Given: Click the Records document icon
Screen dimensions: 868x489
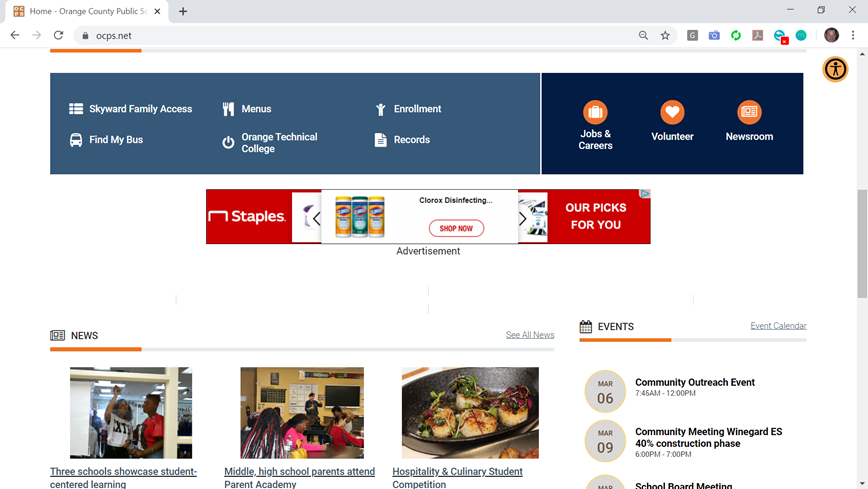Looking at the screenshot, I should point(380,140).
